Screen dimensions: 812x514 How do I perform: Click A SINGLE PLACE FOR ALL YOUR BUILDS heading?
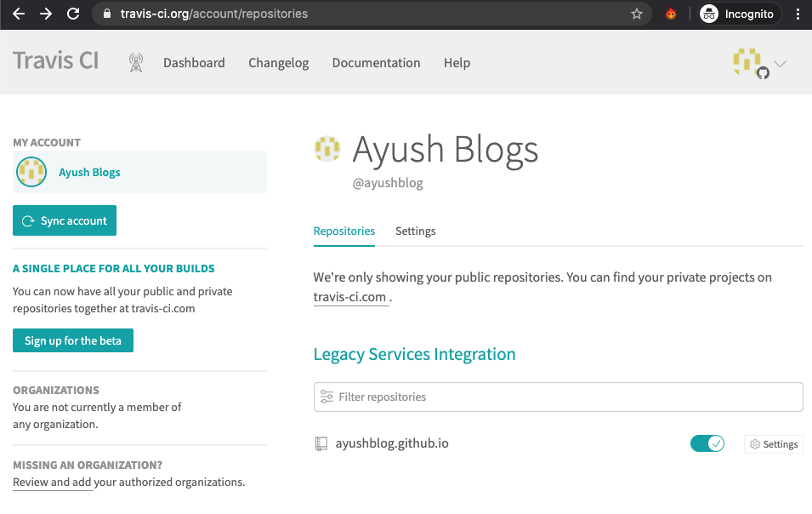114,268
